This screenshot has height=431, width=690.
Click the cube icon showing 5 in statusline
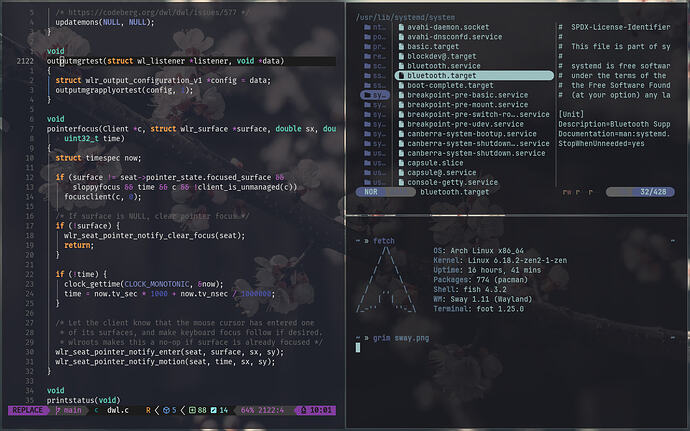pyautogui.click(x=166, y=410)
